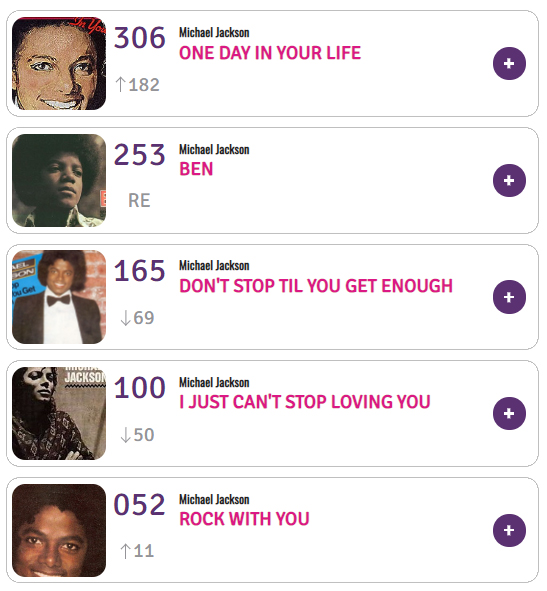Add Ben using the purple plus icon
This screenshot has width=547, height=591.
pos(509,180)
